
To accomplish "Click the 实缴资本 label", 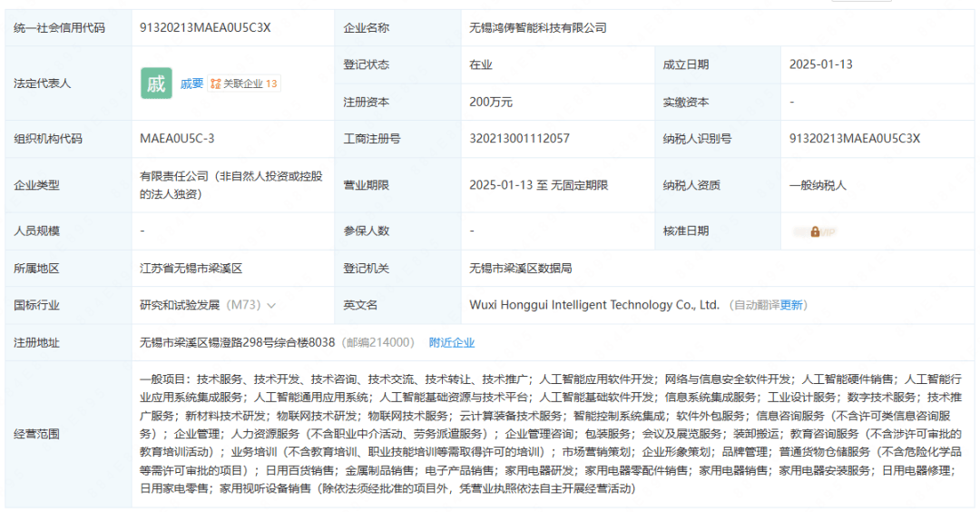I will click(x=686, y=102).
